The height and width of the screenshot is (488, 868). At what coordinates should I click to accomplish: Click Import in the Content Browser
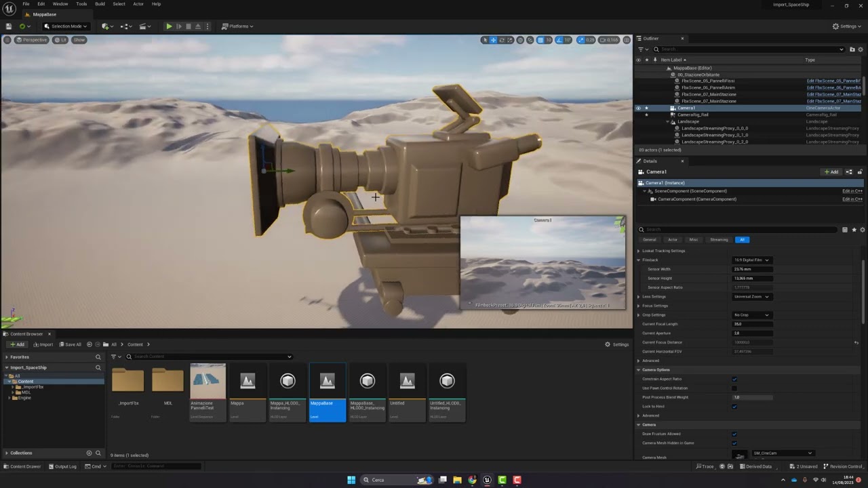[42, 344]
